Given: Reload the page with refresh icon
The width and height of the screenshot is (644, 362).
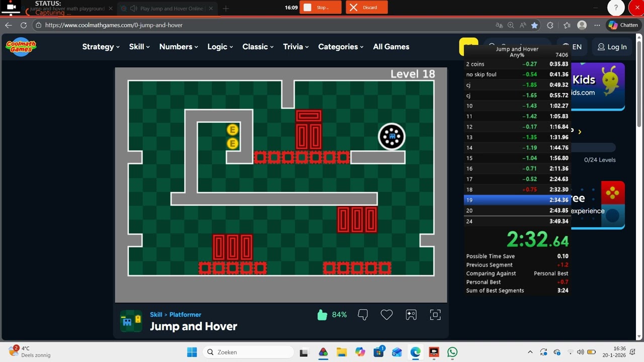Looking at the screenshot, I should point(24,25).
